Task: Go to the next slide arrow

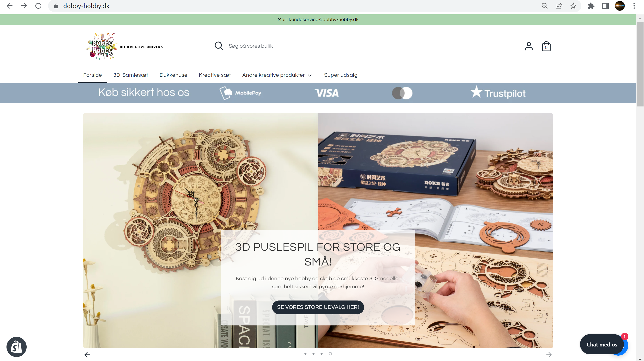Action: tap(549, 355)
